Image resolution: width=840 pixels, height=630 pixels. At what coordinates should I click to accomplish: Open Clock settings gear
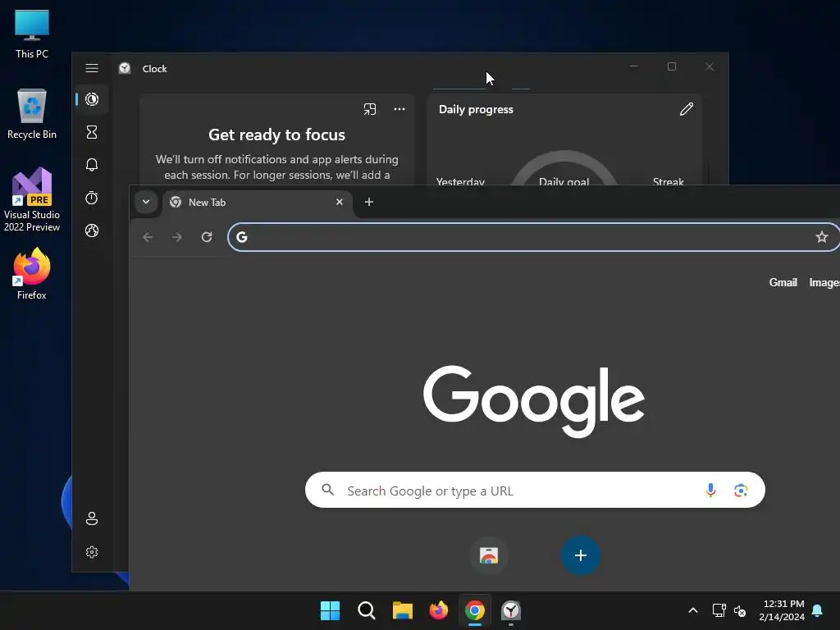pyautogui.click(x=92, y=552)
